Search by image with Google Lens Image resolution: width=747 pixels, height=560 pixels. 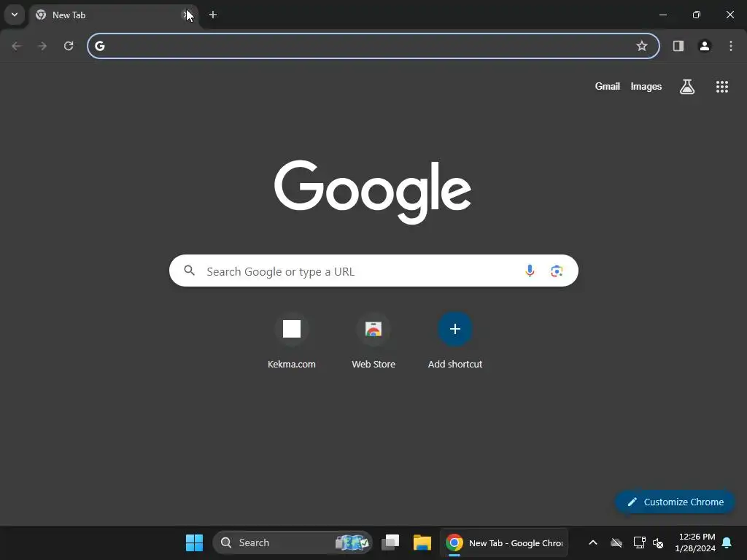coord(557,271)
